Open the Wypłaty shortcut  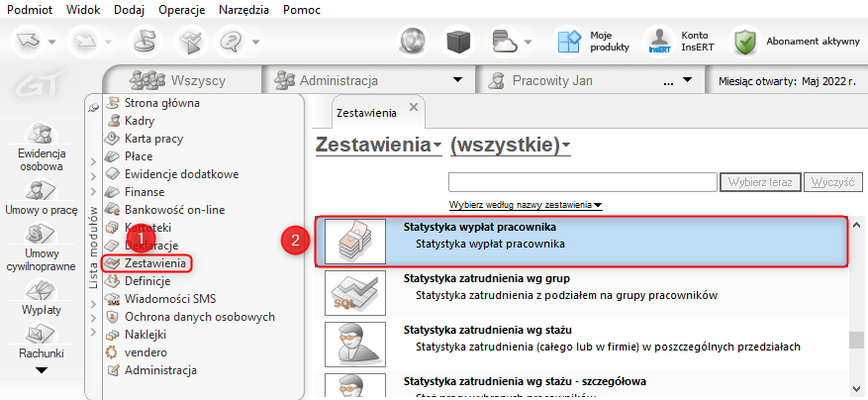[43, 296]
